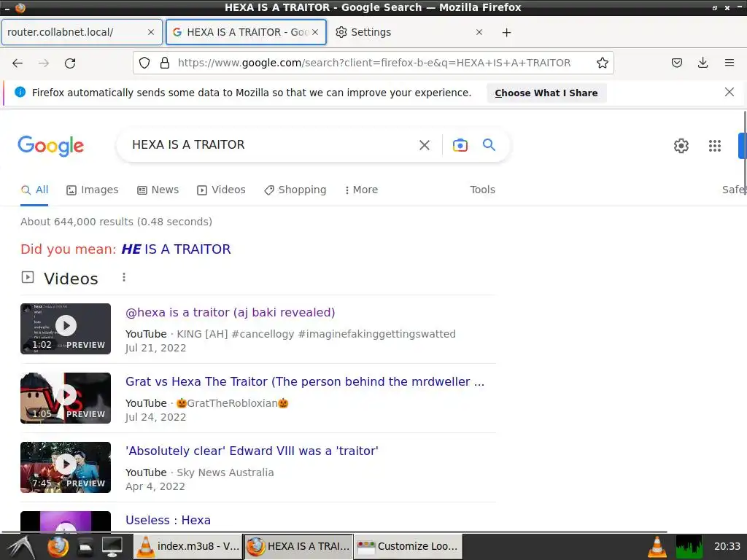Open the Videos section three-dot menu
Viewport: 747px width, 560px height.
124,277
